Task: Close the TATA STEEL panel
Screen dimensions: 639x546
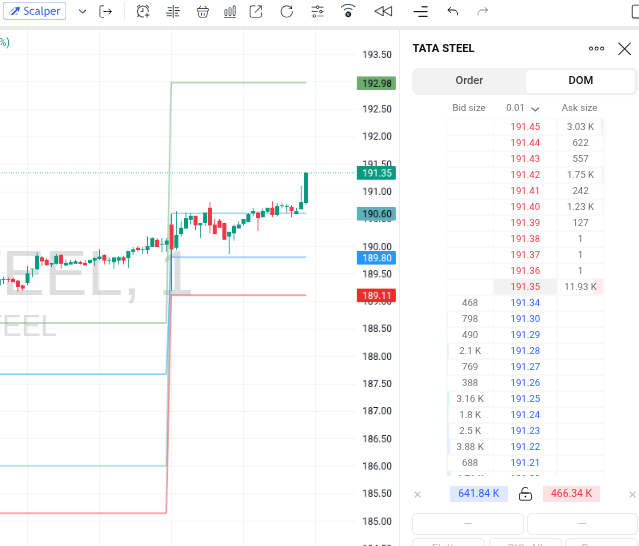Action: click(x=624, y=49)
